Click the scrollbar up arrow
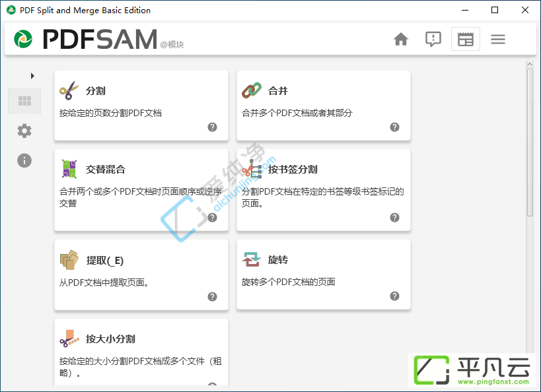Viewport: 541px width, 392px height. pyautogui.click(x=530, y=65)
